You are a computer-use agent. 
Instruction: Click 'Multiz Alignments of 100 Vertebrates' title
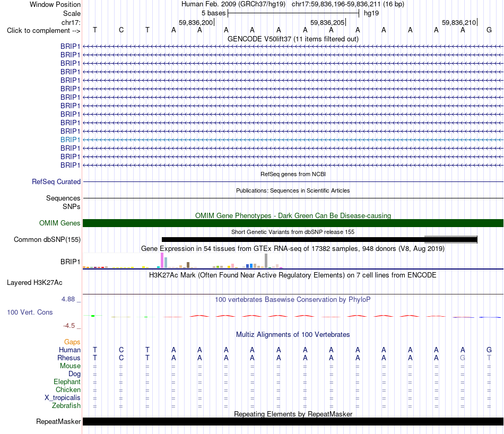pos(293,335)
